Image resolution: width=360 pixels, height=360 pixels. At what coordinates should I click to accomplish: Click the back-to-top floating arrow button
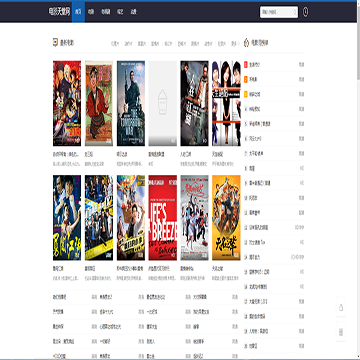(341, 307)
